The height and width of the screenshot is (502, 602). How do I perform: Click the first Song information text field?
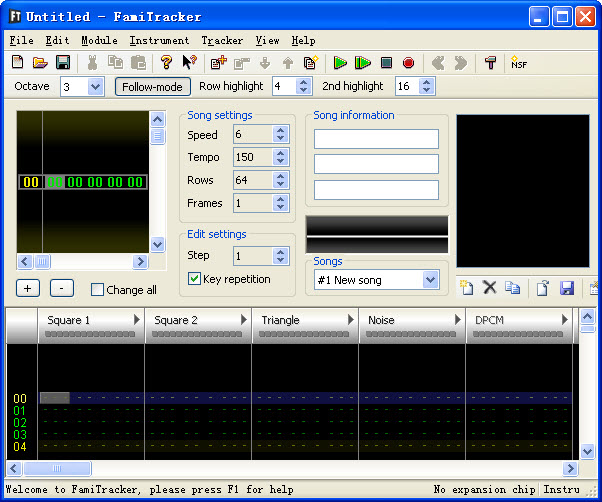click(x=376, y=139)
